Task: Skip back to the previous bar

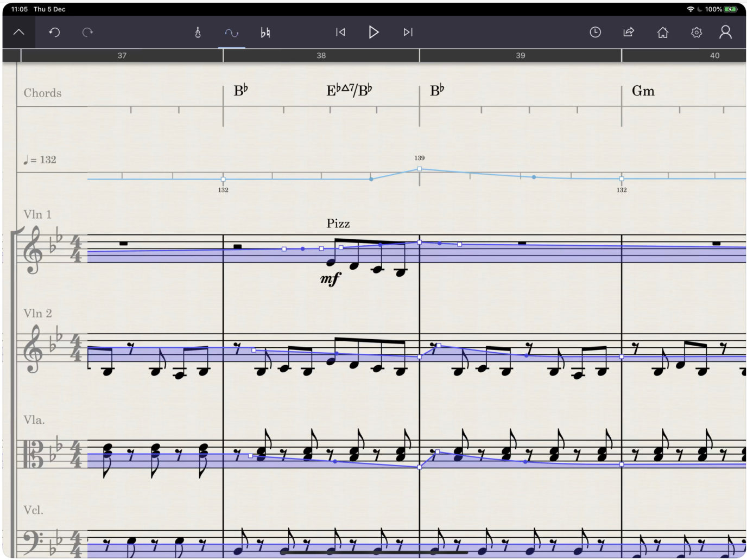Action: [340, 33]
